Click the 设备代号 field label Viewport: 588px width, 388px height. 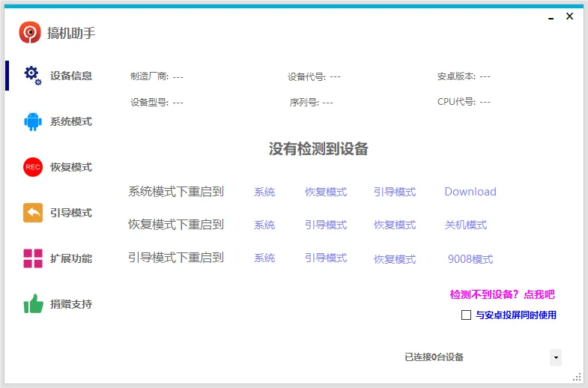pos(307,77)
